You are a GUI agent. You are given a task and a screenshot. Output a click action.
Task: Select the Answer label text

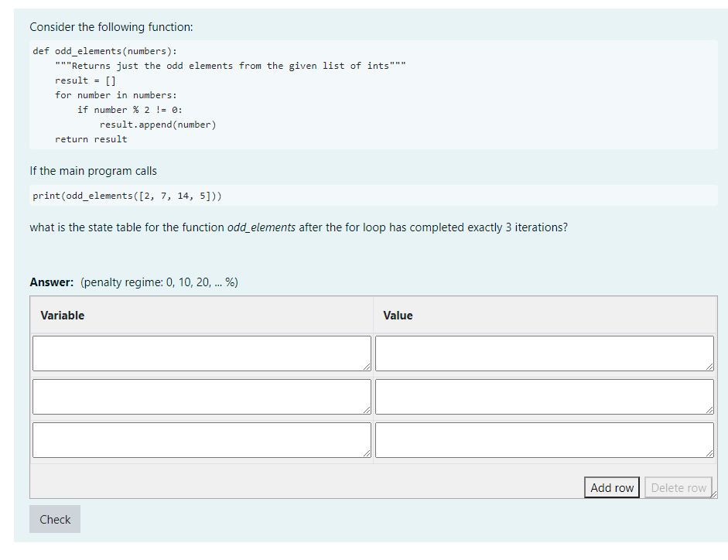pyautogui.click(x=50, y=282)
